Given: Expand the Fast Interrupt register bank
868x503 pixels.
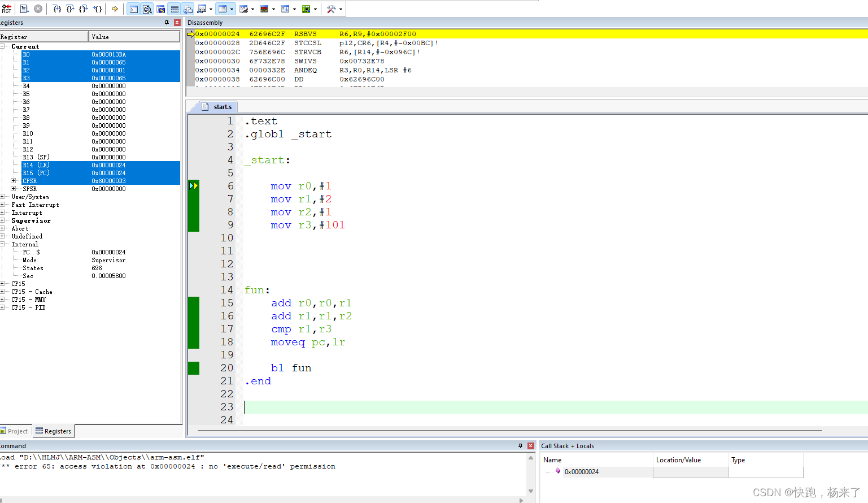Looking at the screenshot, I should tap(2, 205).
